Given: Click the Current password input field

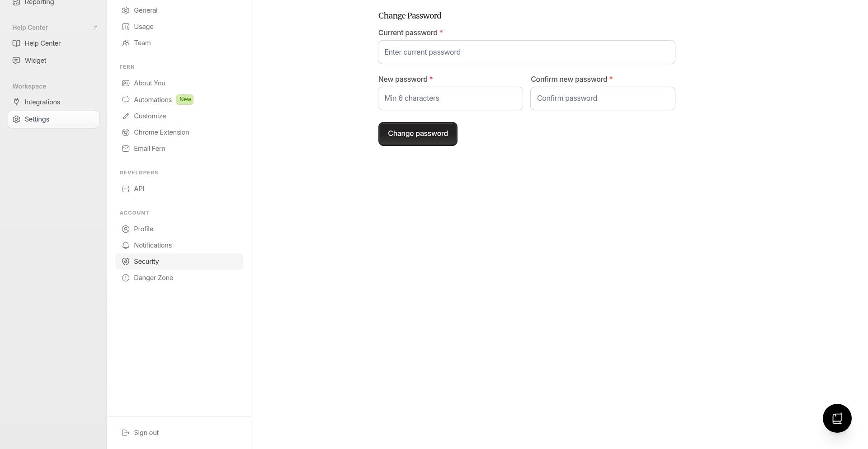Looking at the screenshot, I should (526, 52).
